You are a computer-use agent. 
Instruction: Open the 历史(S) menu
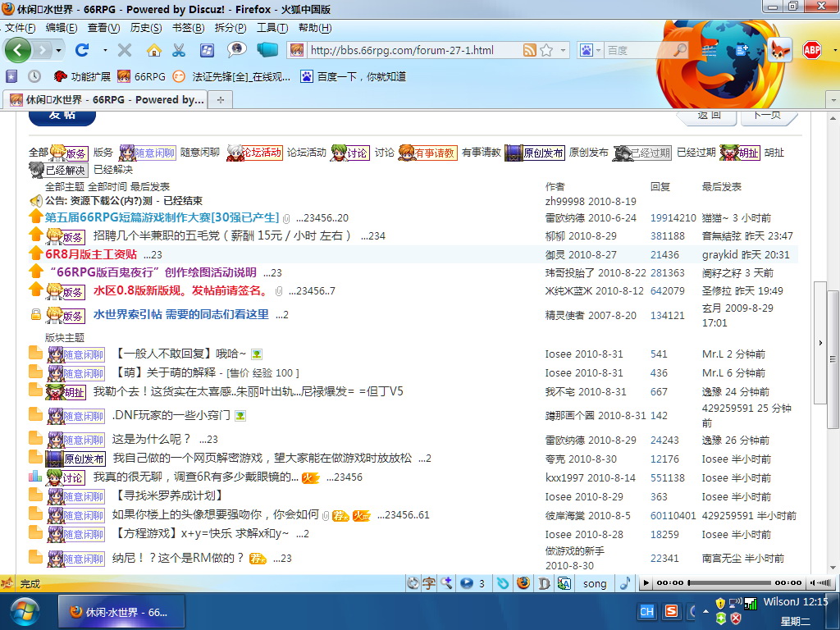click(x=146, y=28)
